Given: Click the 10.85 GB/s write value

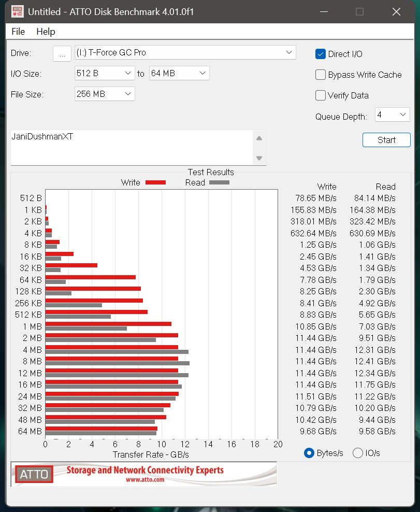Looking at the screenshot, I should point(315,326).
